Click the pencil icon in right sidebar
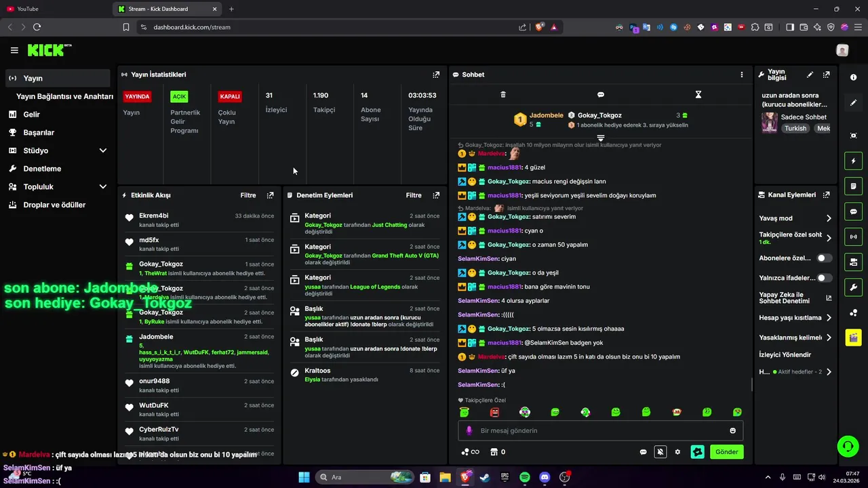Screen dimensions: 868x488 [853, 103]
